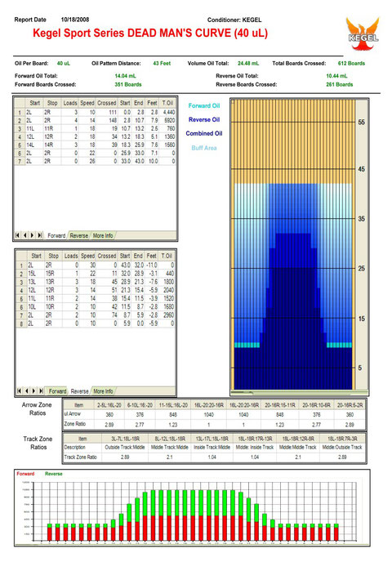Image resolution: width=392 pixels, height=562 pixels.
Task: Click the Forward Oil legend label
Action: (x=204, y=105)
